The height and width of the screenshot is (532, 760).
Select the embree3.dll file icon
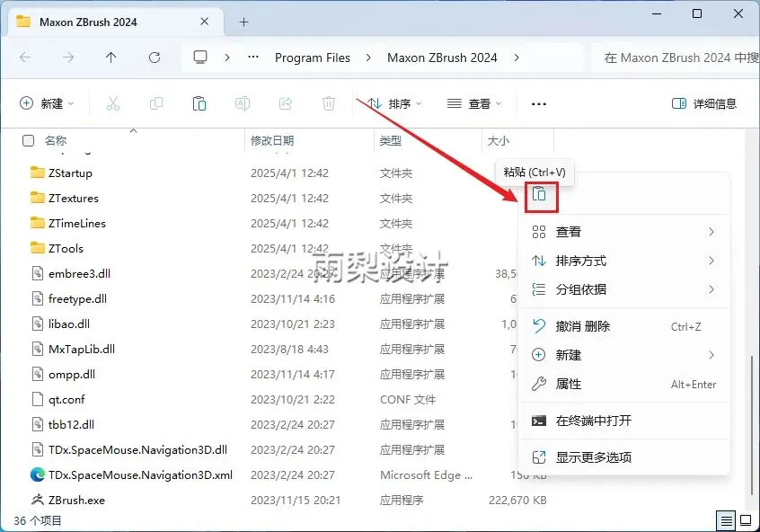tap(38, 273)
